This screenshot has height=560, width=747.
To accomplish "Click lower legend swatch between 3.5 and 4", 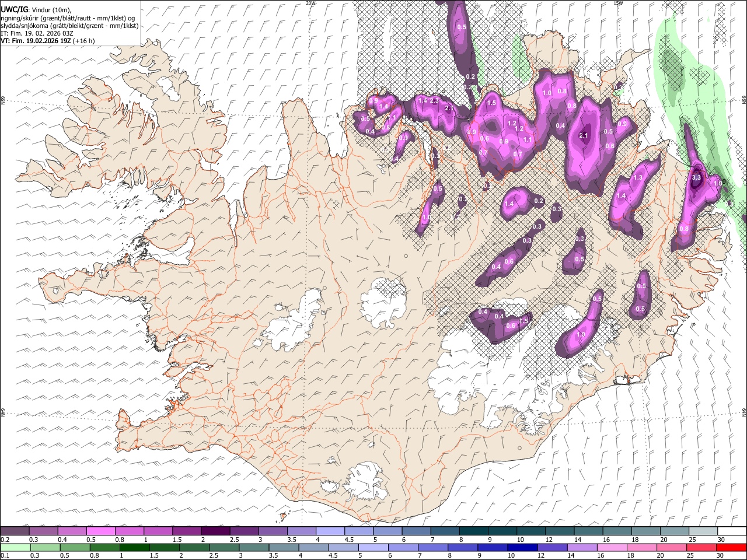I will (284, 547).
